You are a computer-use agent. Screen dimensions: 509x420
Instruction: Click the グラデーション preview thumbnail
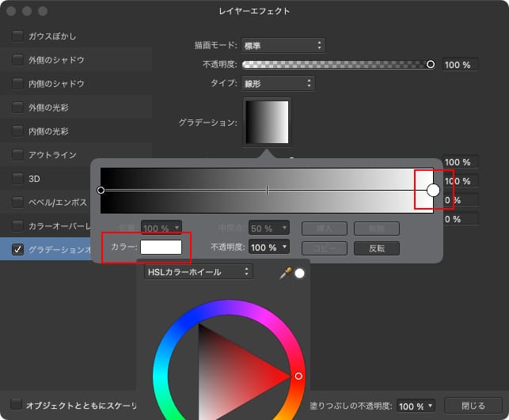tap(268, 121)
